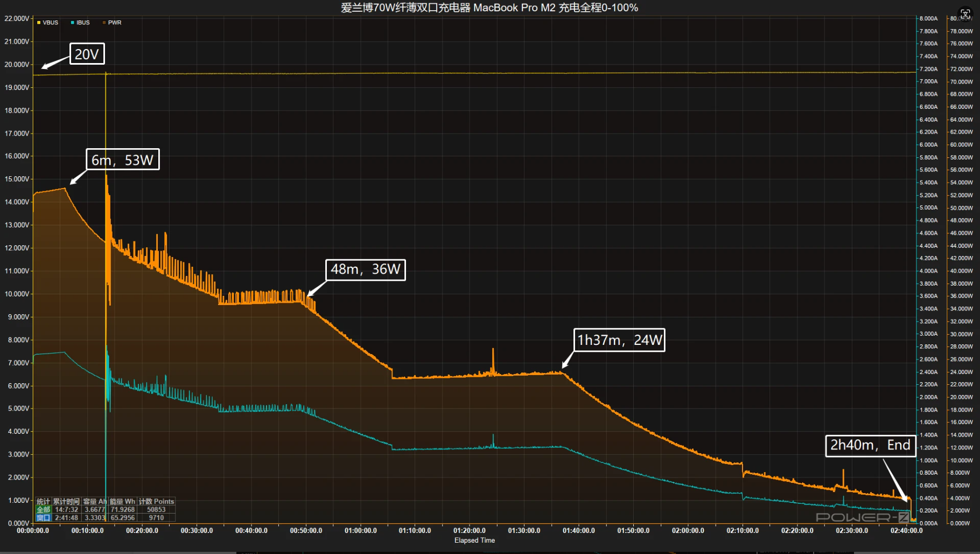This screenshot has width=980, height=554.
Task: Click the 22.000V voltage axis label
Action: (x=17, y=18)
